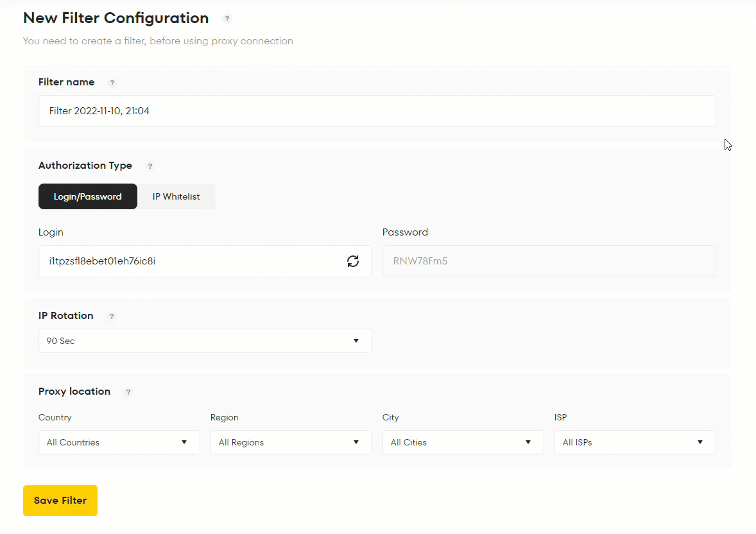Click the help icon beside New Filter Configuration
This screenshot has width=756, height=534.
pyautogui.click(x=227, y=19)
